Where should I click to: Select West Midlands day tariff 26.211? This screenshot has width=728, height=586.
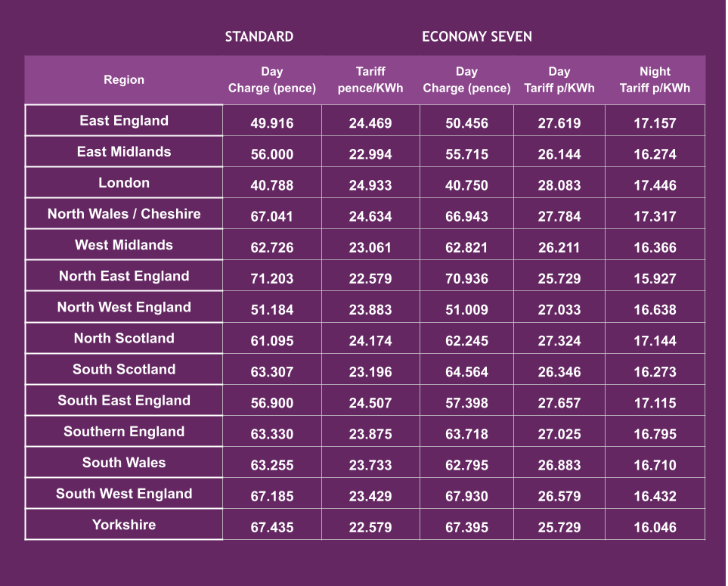[559, 247]
